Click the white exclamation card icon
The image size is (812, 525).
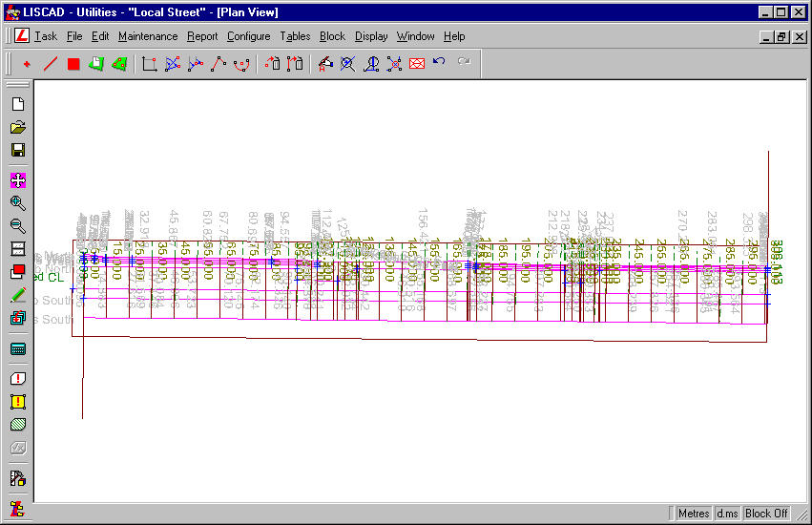(18, 379)
